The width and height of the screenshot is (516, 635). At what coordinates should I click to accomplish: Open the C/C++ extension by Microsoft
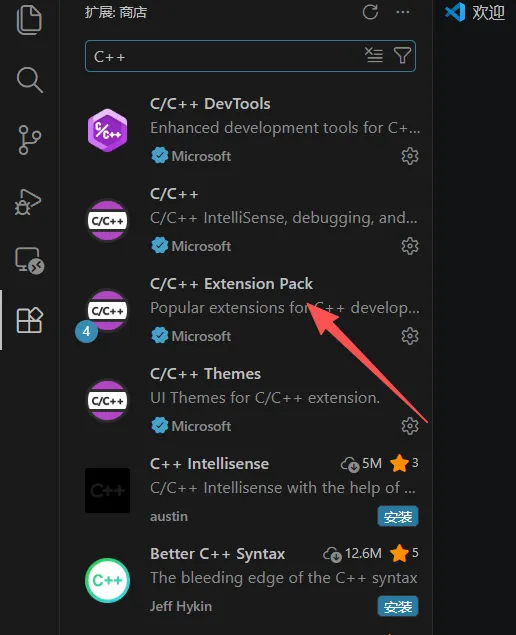(251, 220)
